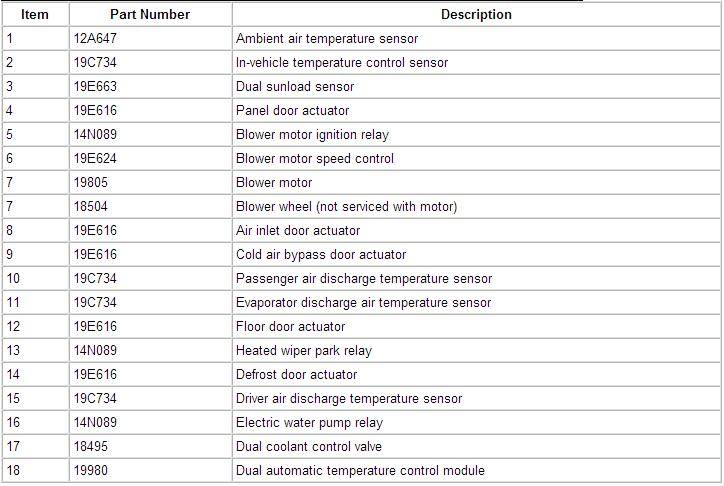Screen dimensions: 724x486
Task: Click part number 19E663
Action: coord(94,87)
